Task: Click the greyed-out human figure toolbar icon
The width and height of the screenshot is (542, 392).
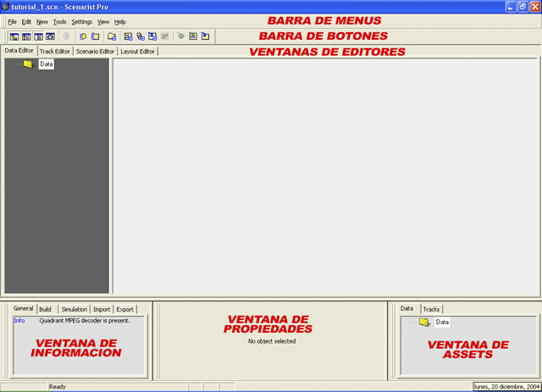Action: pyautogui.click(x=66, y=36)
